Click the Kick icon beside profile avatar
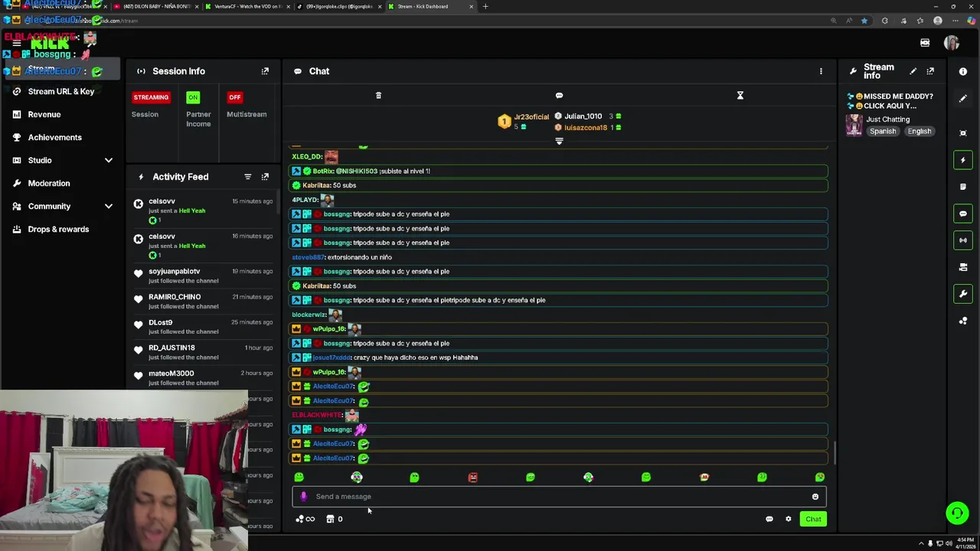Image resolution: width=980 pixels, height=551 pixels. pyautogui.click(x=925, y=43)
